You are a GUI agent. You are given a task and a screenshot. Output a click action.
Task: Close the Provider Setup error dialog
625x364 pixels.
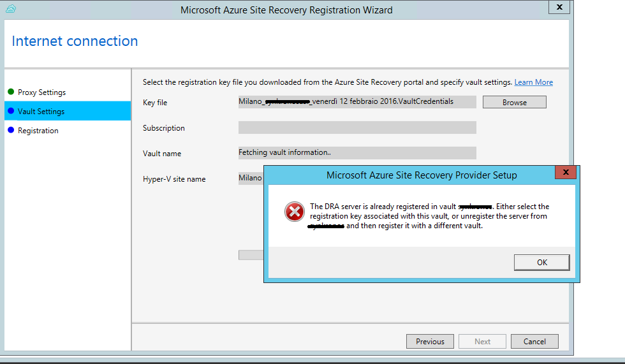(x=565, y=172)
